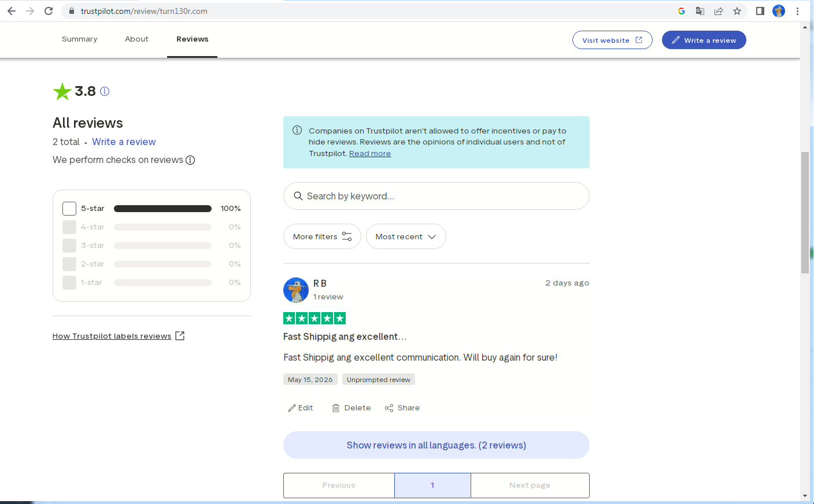The image size is (814, 504).
Task: Click info icon beside review checks text
Action: (x=190, y=160)
